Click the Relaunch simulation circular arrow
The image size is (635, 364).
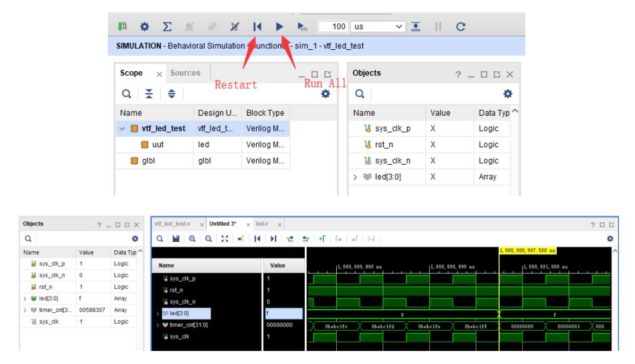(x=461, y=27)
